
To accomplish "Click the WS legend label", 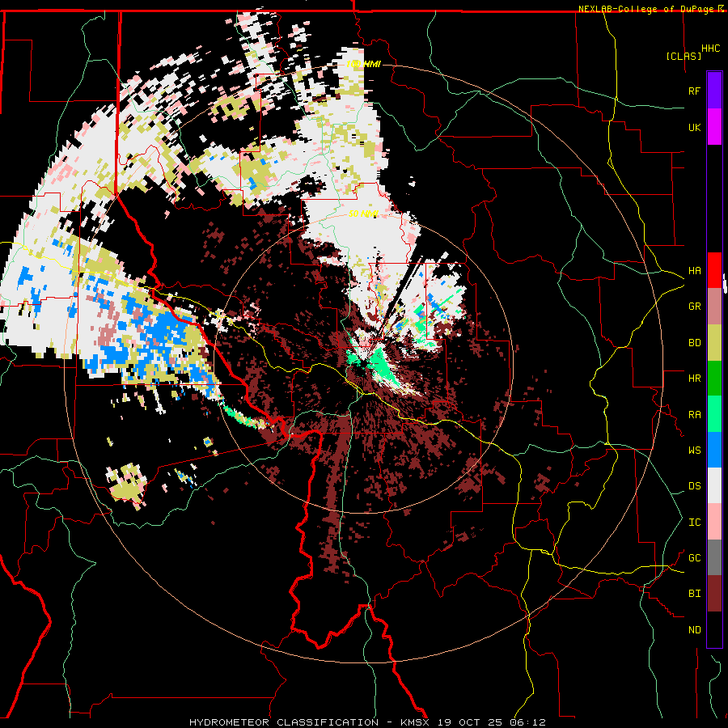I will [x=695, y=451].
